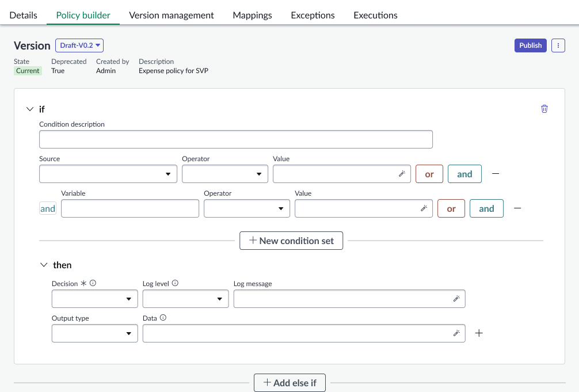Delete the if block with trash icon
Image resolution: width=579 pixels, height=392 pixels.
pyautogui.click(x=544, y=109)
